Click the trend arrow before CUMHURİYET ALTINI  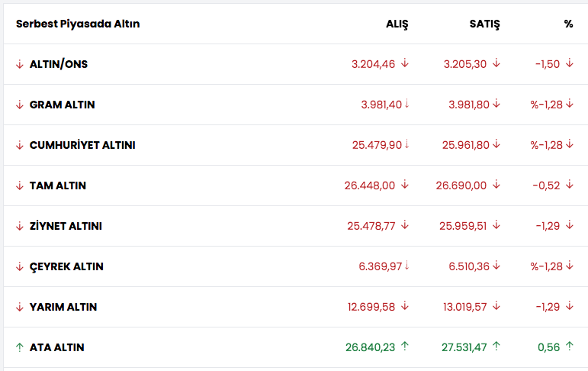click(x=20, y=145)
